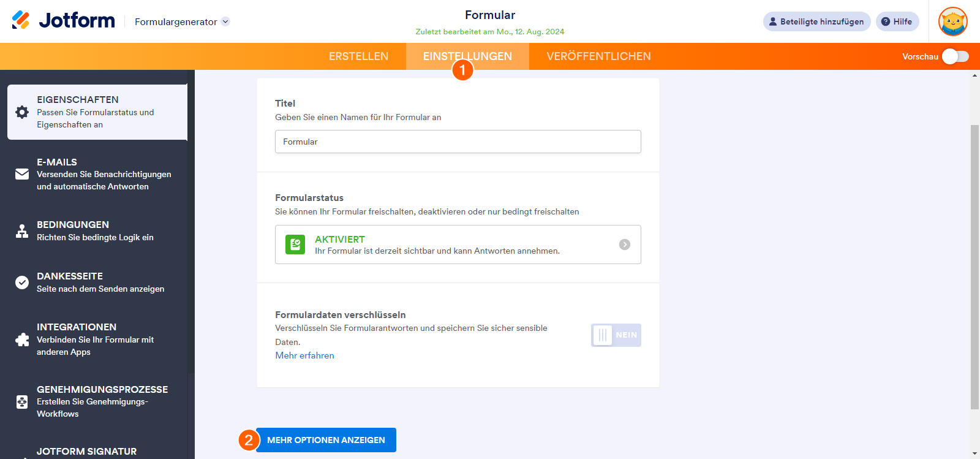Switch to the Erstellen tab
The height and width of the screenshot is (459, 980).
(x=358, y=56)
